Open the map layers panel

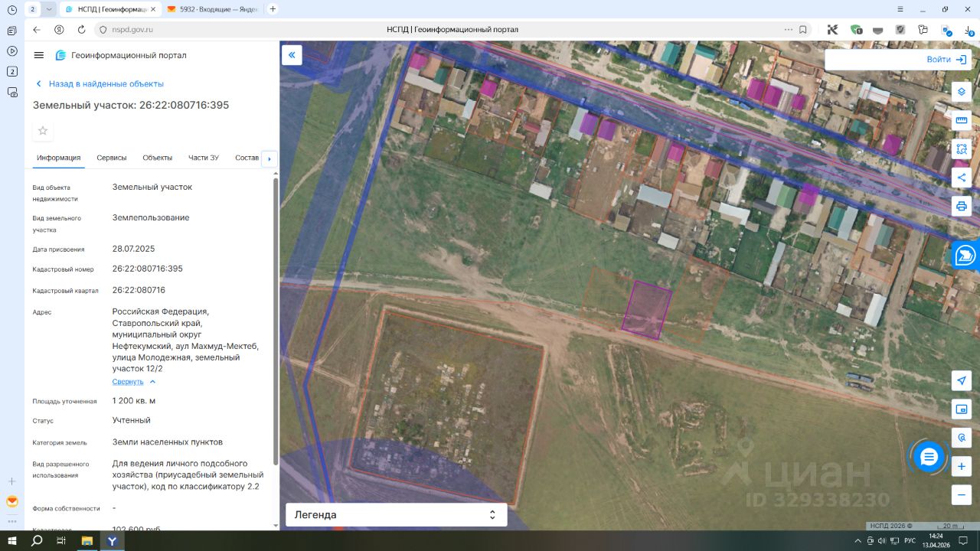pyautogui.click(x=962, y=92)
